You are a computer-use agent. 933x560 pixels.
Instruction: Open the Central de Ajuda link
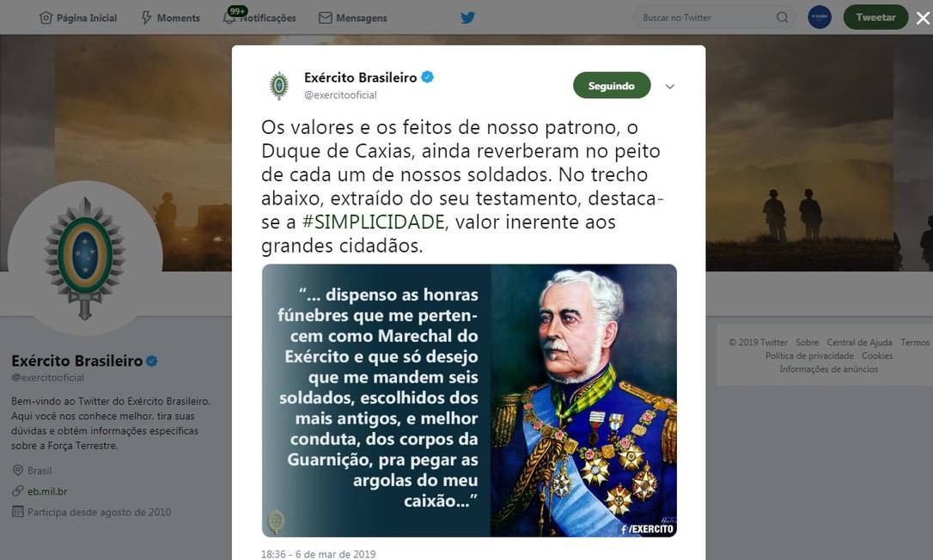pos(859,342)
